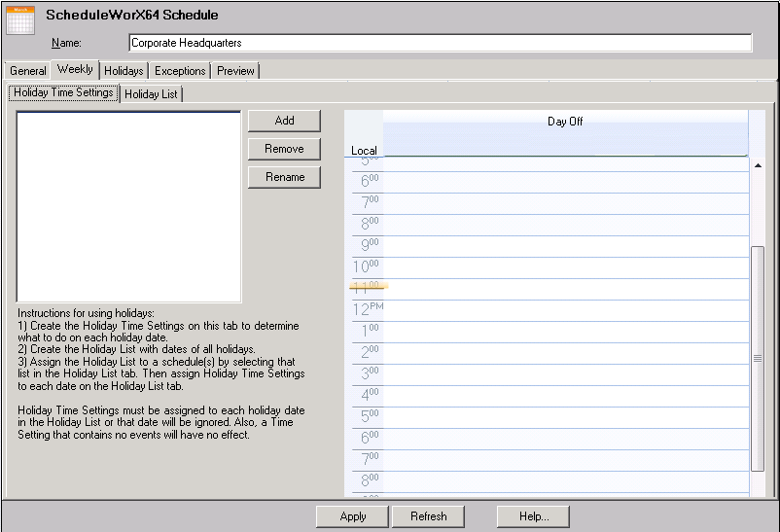This screenshot has height=532, width=780.
Task: Click the schedule's vertical scrollbar thumb
Action: pos(757,358)
